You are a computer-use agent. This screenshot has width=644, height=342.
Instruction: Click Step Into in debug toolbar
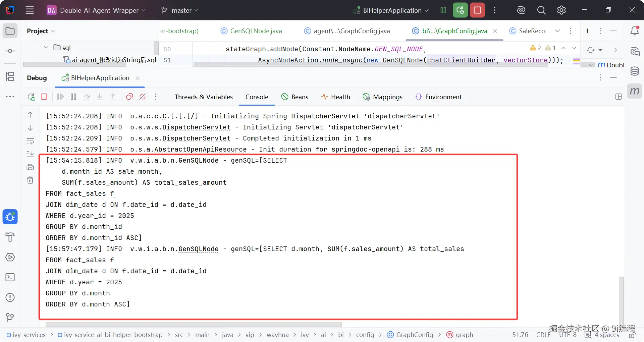(x=100, y=97)
